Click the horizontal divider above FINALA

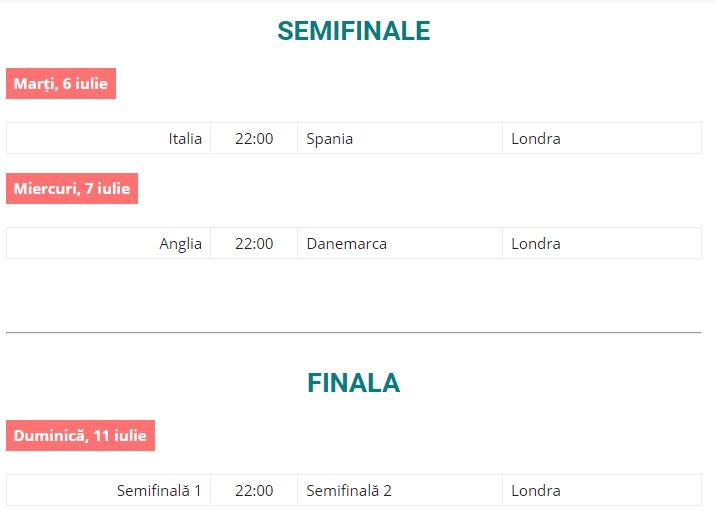pos(353,332)
